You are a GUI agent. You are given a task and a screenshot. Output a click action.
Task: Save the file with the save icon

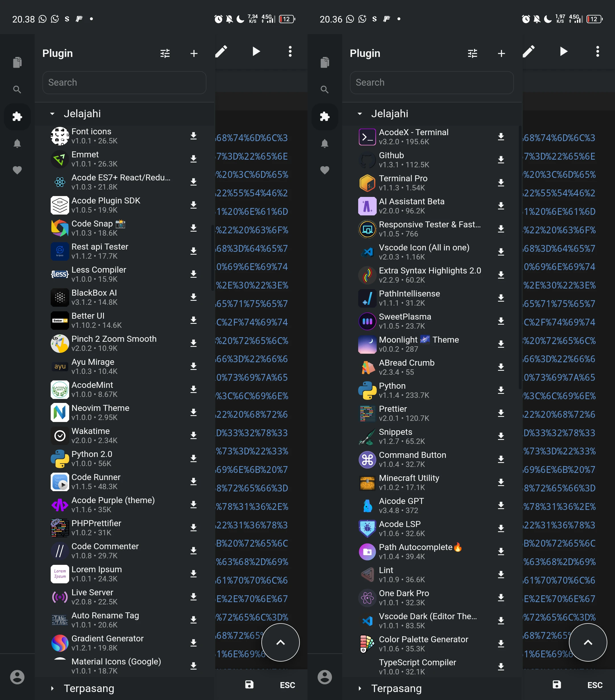[249, 685]
